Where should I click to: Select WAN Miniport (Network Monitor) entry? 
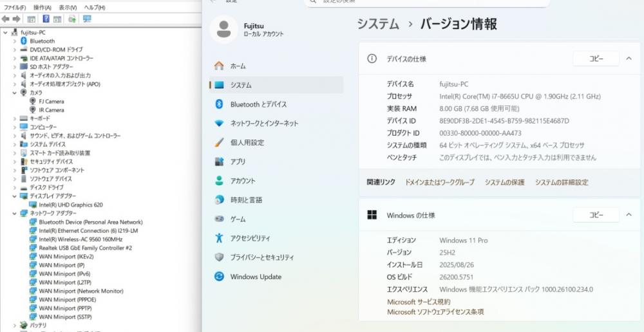click(x=81, y=291)
